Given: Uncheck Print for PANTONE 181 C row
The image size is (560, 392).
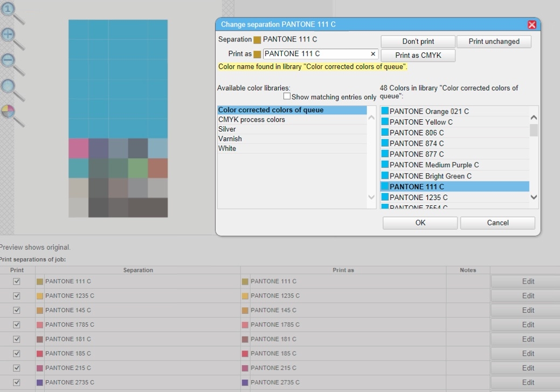Looking at the screenshot, I should [x=16, y=339].
